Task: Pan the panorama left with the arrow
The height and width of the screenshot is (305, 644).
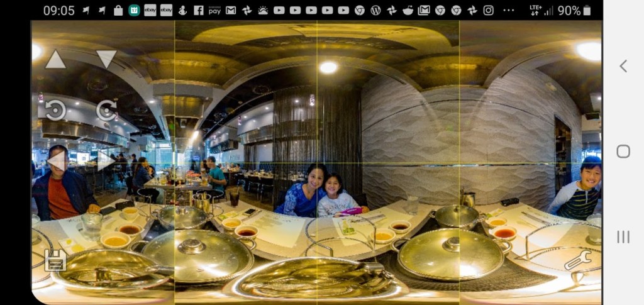Action: click(x=56, y=160)
